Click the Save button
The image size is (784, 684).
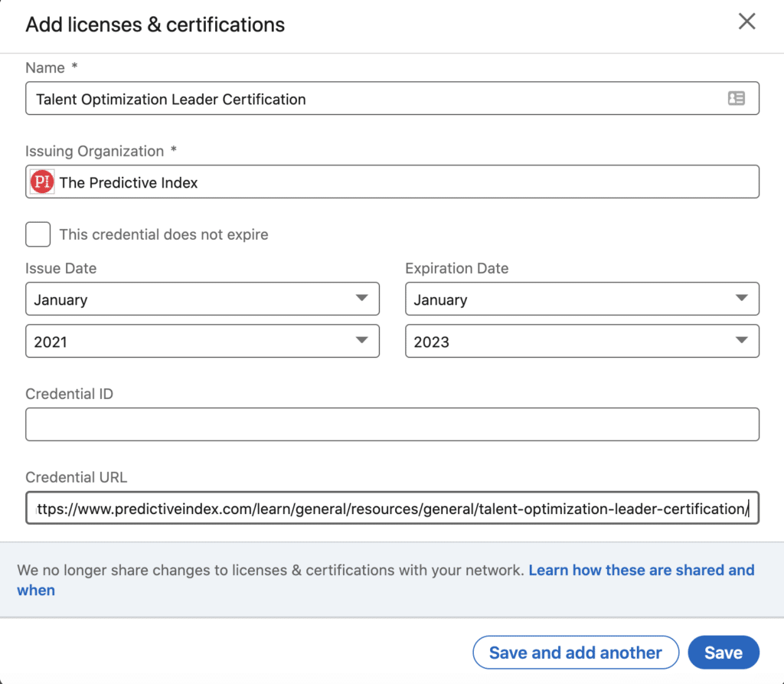[724, 653]
